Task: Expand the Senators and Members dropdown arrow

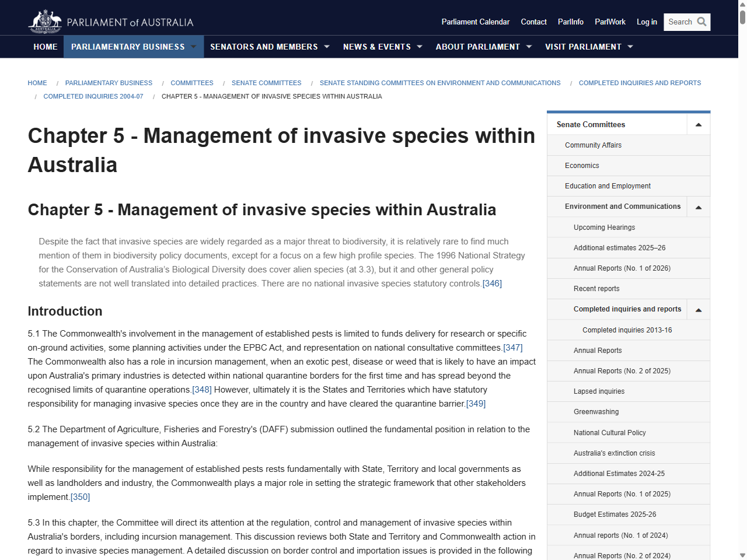Action: [x=327, y=47]
